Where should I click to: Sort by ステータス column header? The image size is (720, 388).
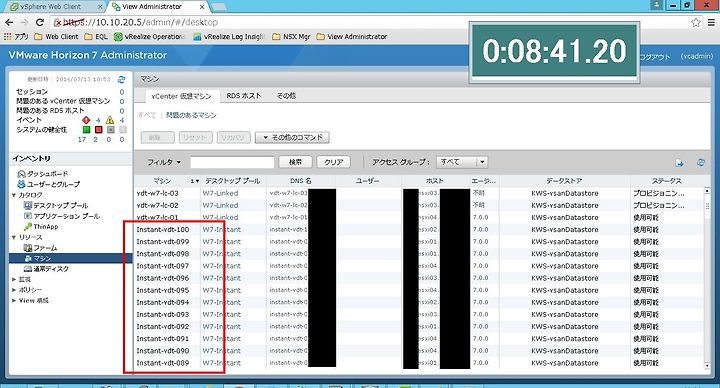click(667, 181)
